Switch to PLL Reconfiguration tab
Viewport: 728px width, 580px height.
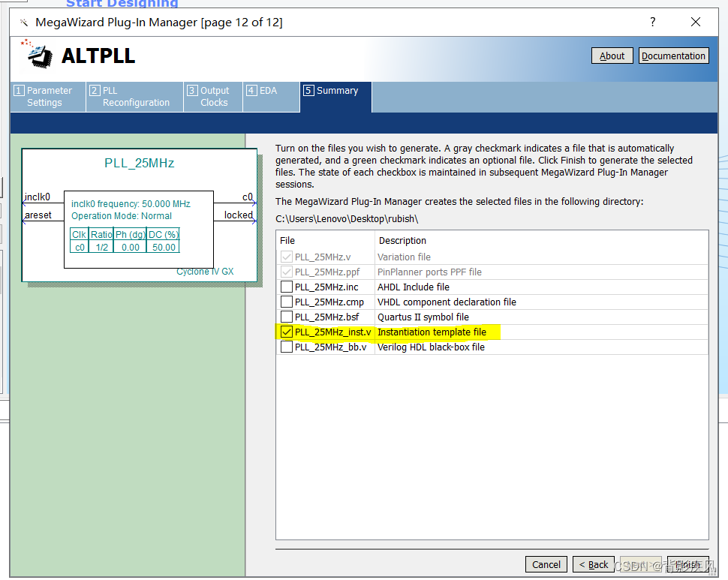[134, 97]
